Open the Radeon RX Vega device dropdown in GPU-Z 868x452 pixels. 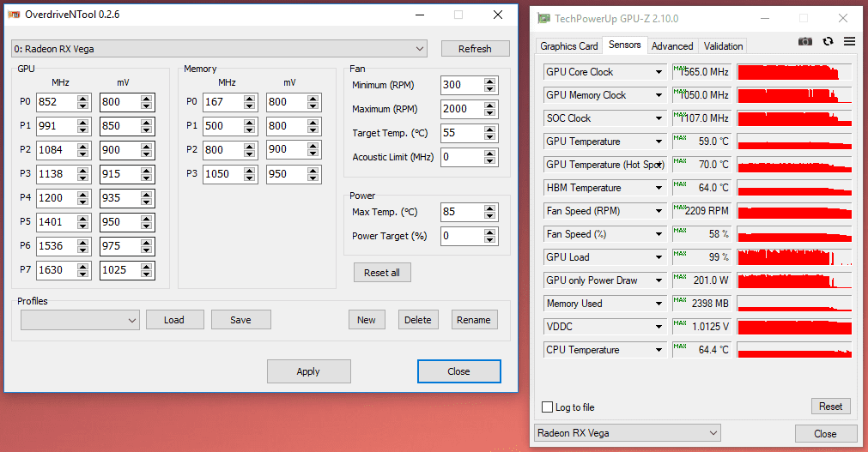[x=628, y=432]
